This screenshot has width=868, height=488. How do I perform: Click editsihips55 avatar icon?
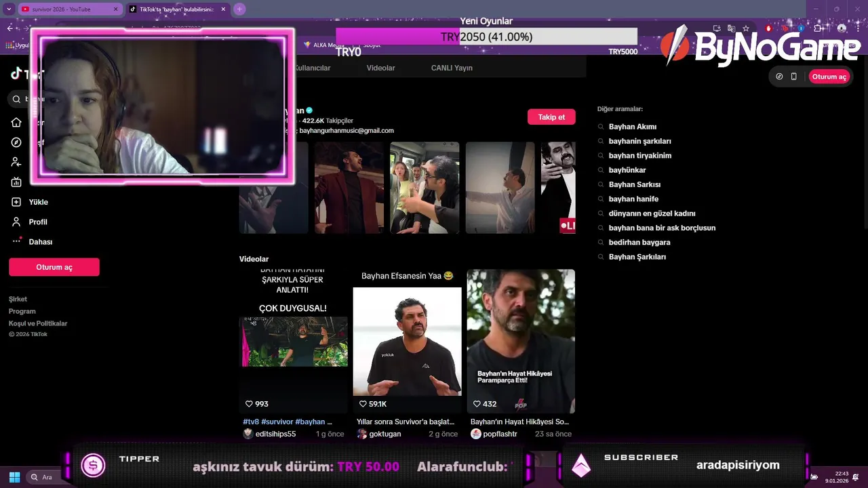[x=248, y=434]
